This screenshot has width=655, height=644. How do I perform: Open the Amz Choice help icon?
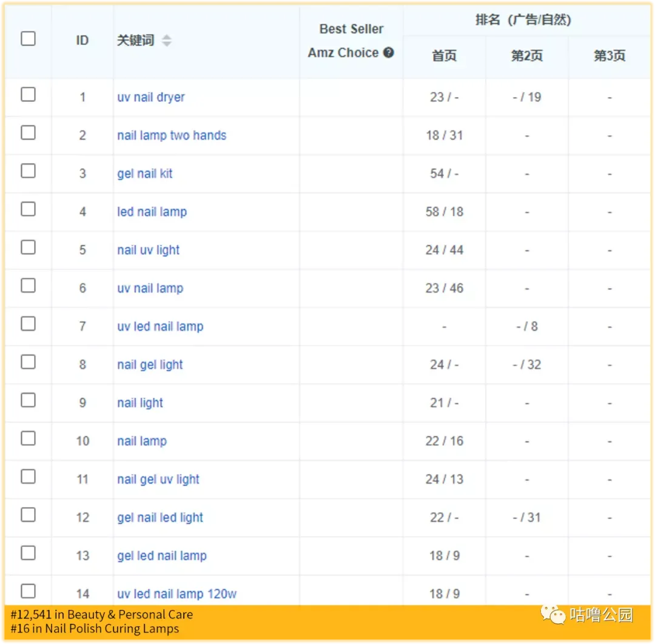pos(389,53)
